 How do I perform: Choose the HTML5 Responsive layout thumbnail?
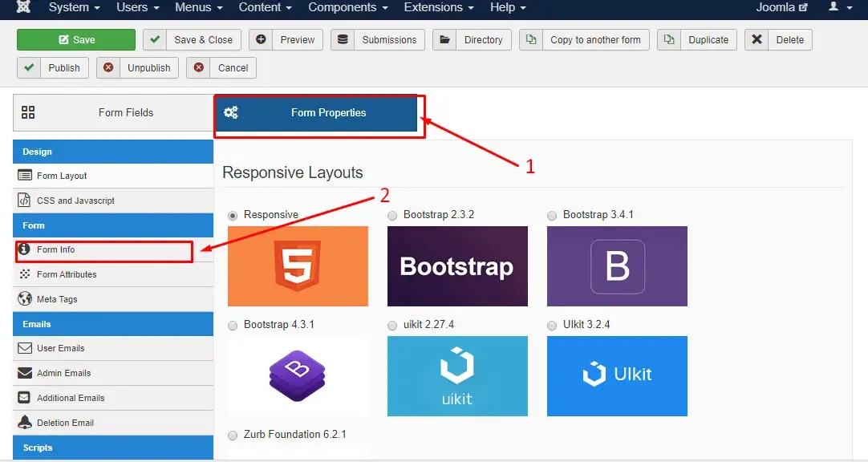298,266
